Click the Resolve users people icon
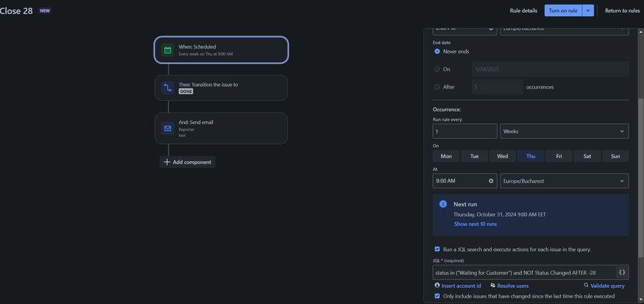 [x=492, y=285]
